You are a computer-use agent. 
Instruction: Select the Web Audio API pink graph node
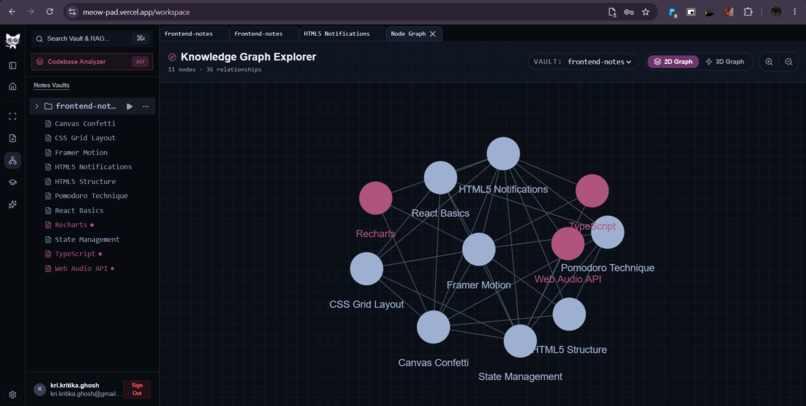[x=567, y=244]
